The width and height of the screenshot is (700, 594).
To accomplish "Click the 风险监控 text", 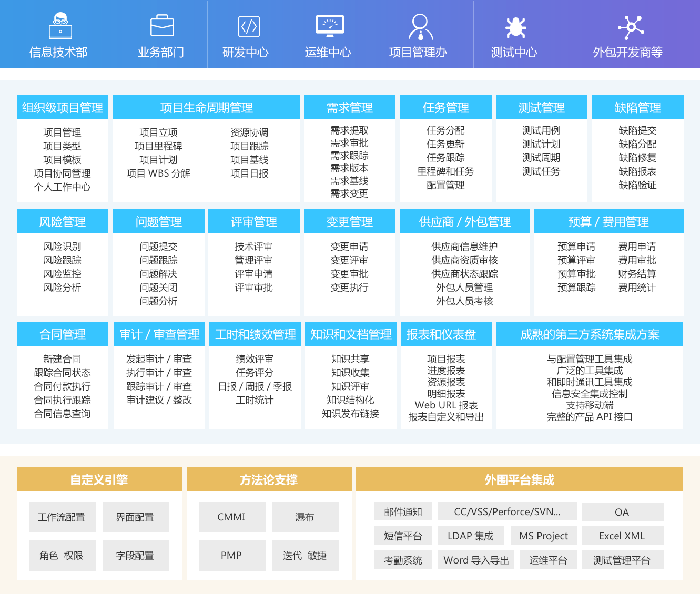I will pyautogui.click(x=62, y=274).
